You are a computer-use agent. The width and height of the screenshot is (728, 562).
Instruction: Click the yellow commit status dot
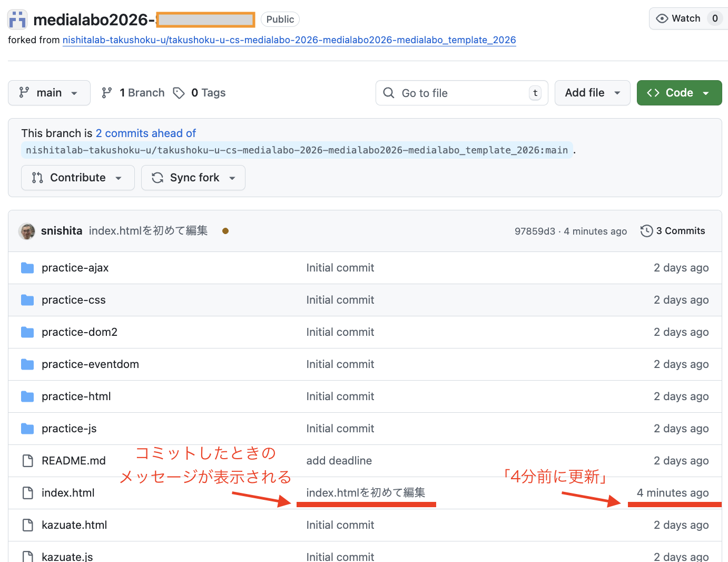(225, 231)
